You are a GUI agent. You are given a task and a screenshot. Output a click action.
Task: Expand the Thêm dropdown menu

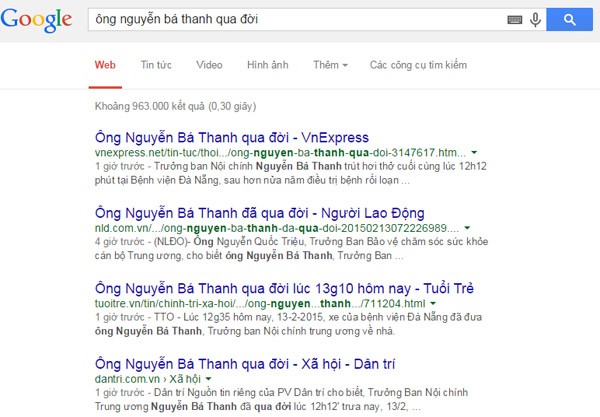(330, 65)
